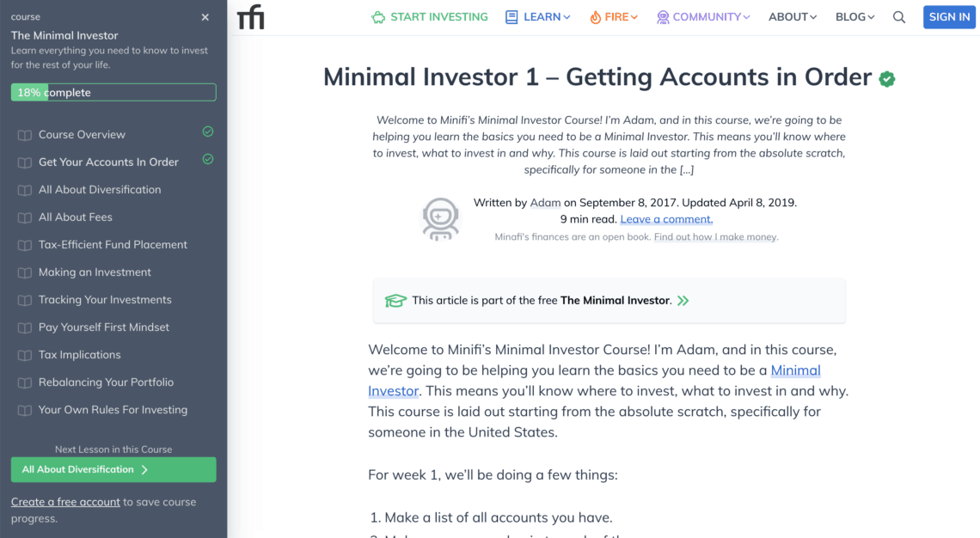Close the course sidebar panel

(x=205, y=17)
